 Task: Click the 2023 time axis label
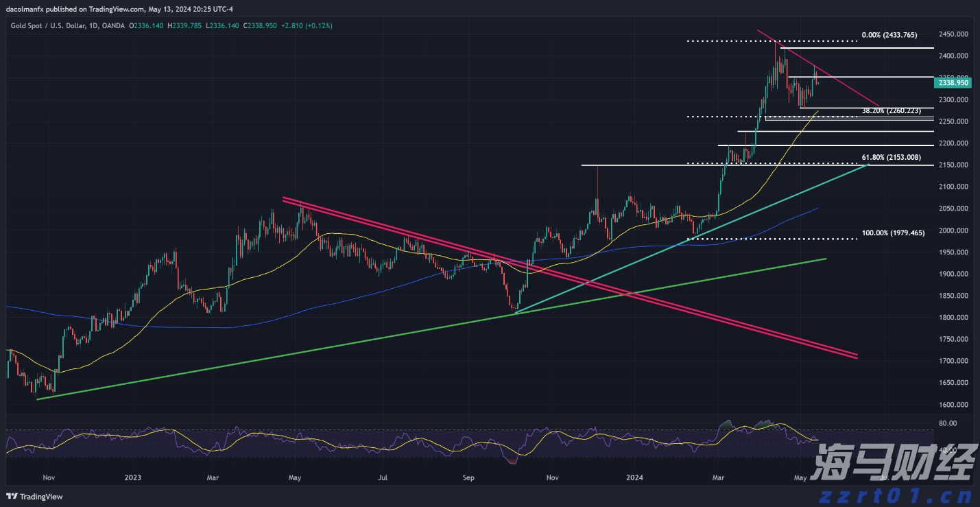133,477
